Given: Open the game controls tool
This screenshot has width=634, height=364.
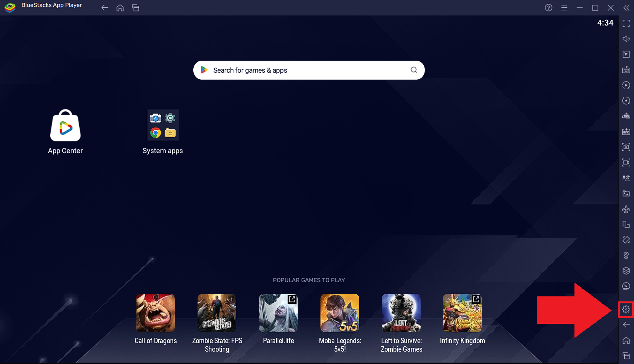Looking at the screenshot, I should click(x=626, y=54).
